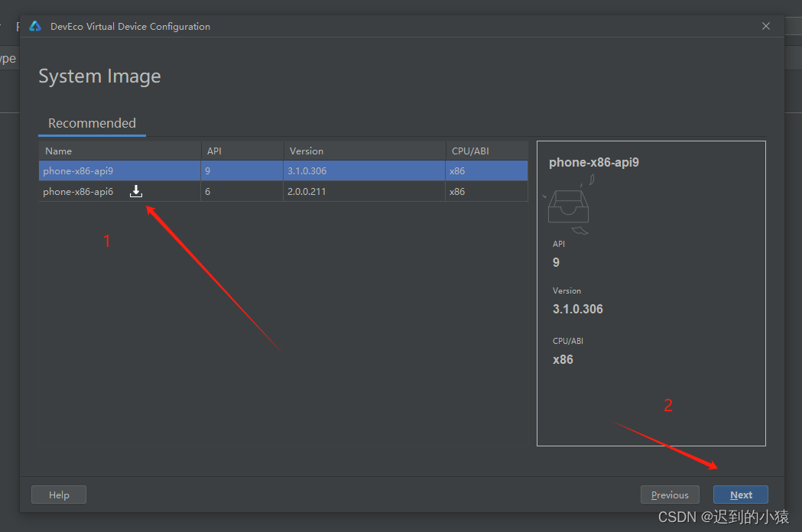The width and height of the screenshot is (802, 532).
Task: Sort by the CPU/ABI column header
Action: coord(487,151)
